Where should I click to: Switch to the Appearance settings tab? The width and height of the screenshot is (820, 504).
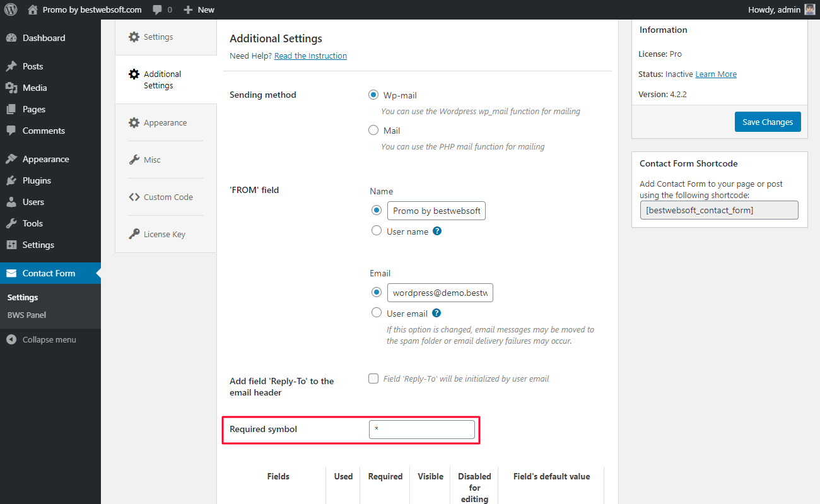(x=166, y=122)
